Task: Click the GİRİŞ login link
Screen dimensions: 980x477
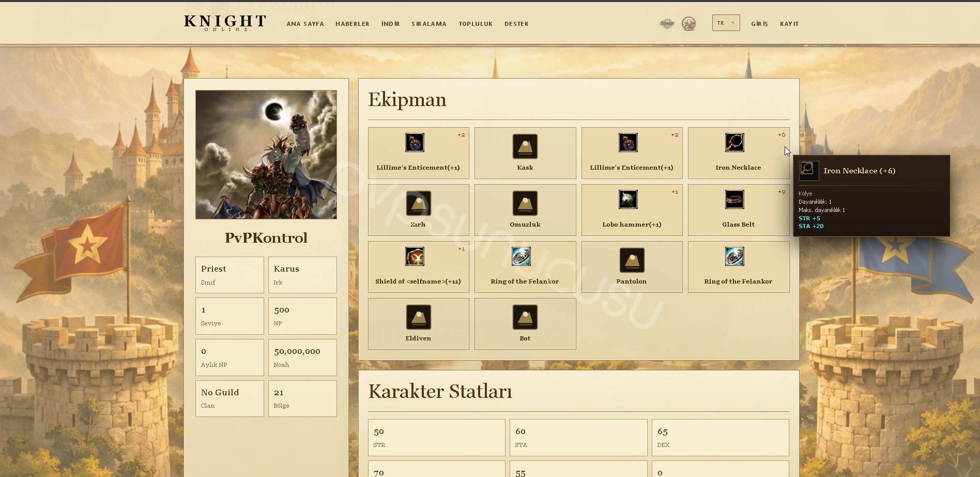Action: coord(759,24)
